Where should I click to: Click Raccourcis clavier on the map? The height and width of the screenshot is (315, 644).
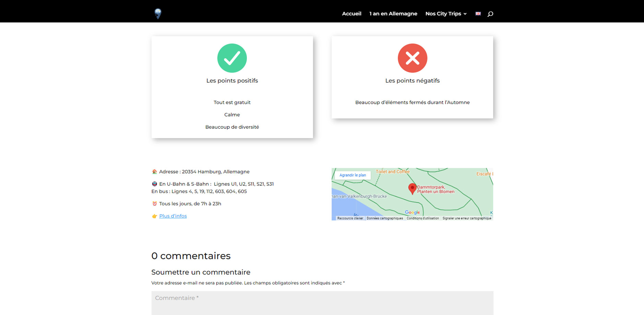pos(350,218)
